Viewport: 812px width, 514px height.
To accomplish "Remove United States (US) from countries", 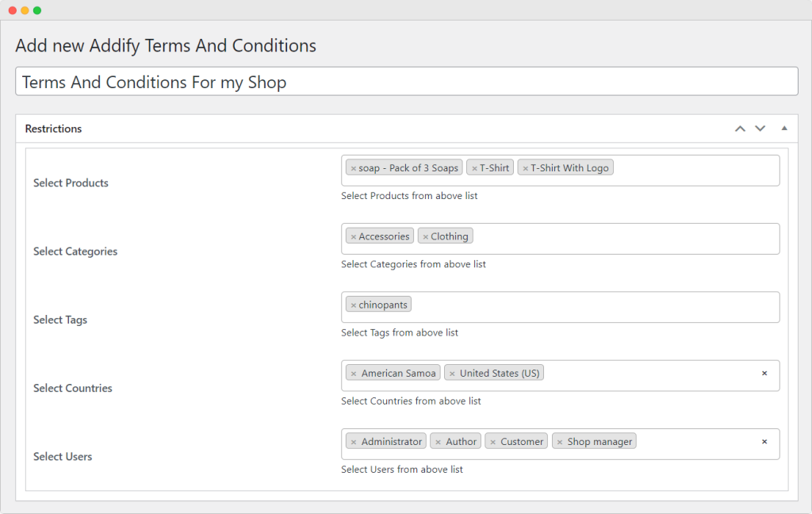I will (452, 374).
